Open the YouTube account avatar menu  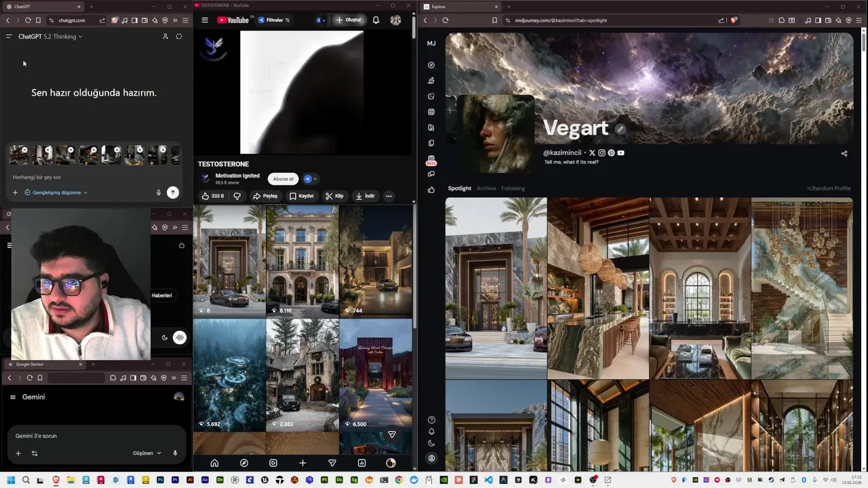click(x=395, y=20)
